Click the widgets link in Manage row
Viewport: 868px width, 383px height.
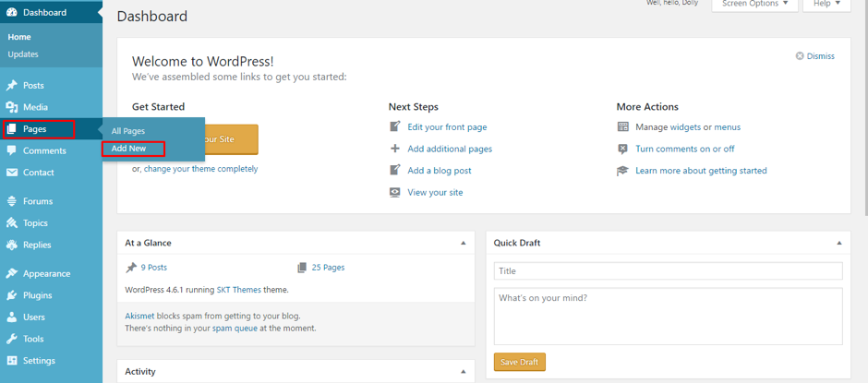point(685,126)
